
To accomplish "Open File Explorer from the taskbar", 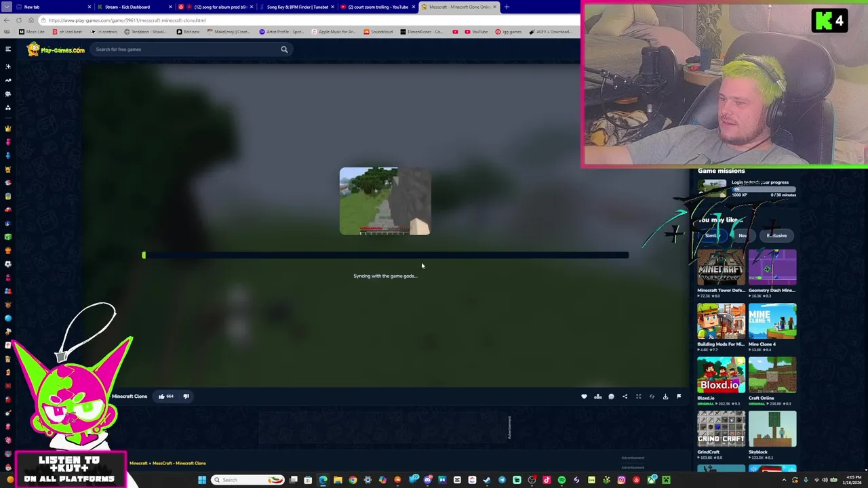I will tap(338, 480).
